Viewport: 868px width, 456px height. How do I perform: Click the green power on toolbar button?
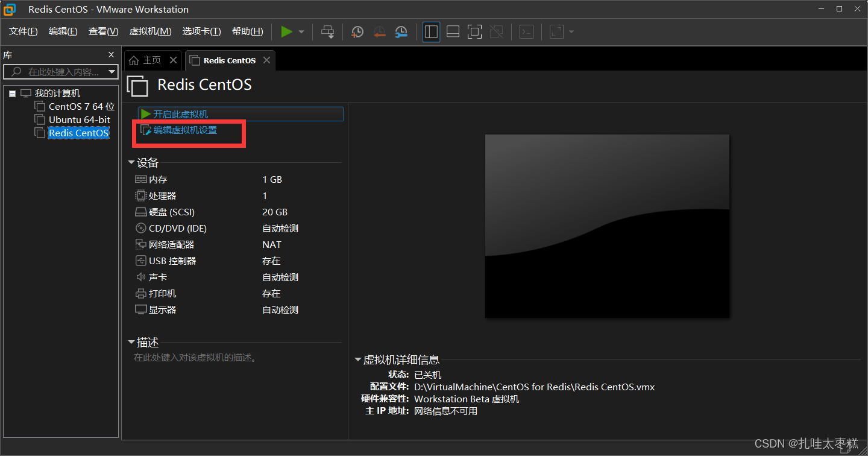pos(287,31)
